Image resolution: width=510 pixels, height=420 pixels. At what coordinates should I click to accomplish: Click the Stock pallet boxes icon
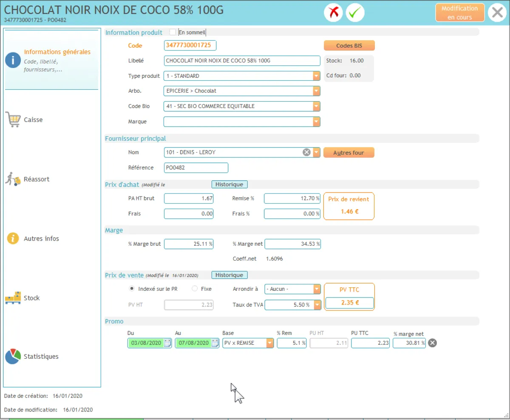click(13, 298)
